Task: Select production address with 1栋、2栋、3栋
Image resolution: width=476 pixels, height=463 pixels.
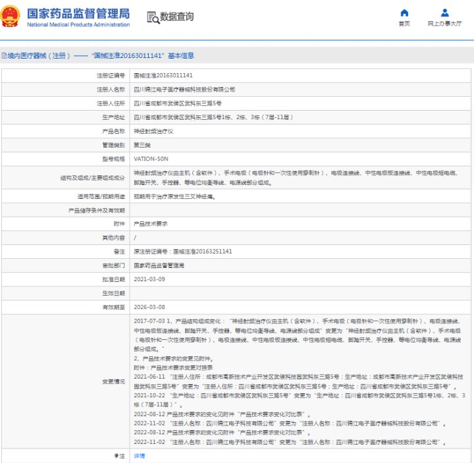Action: [x=213, y=117]
